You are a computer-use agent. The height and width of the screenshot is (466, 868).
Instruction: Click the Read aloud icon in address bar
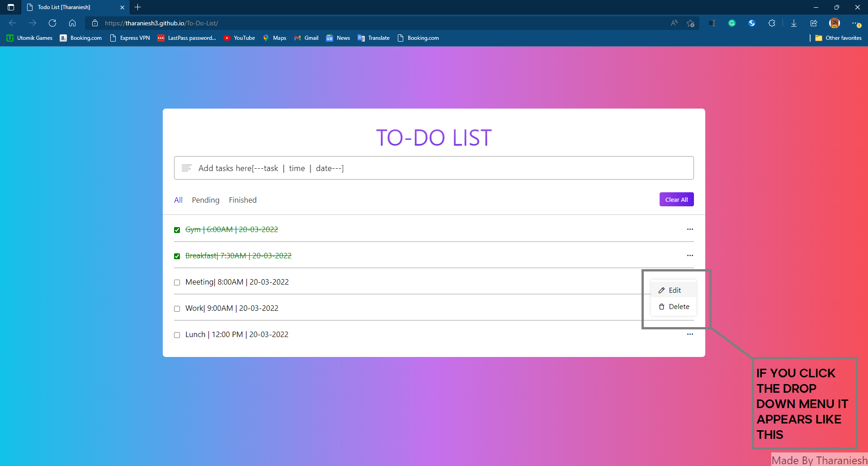(674, 23)
